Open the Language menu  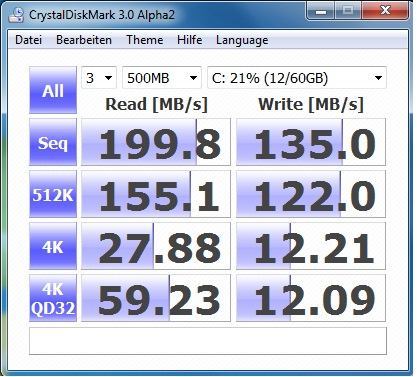(x=242, y=40)
